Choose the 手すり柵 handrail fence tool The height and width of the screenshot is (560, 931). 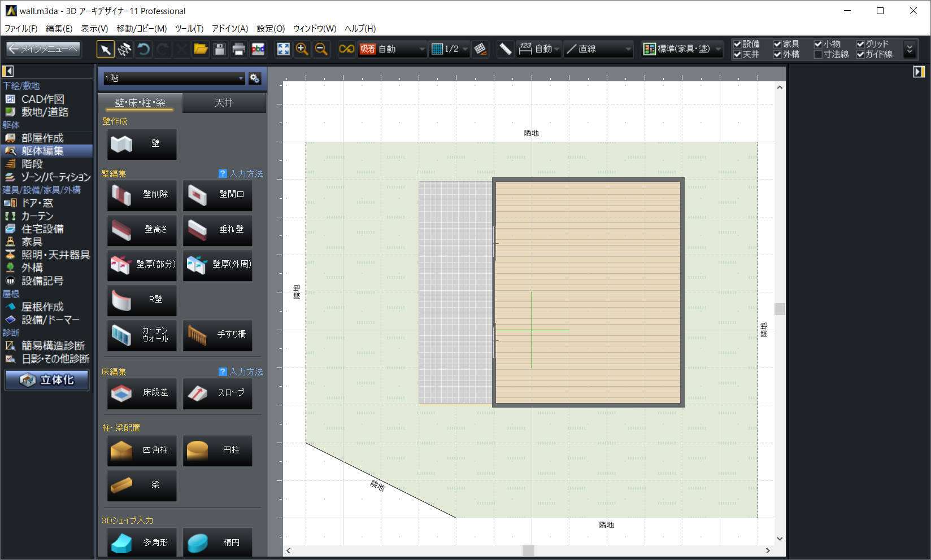[217, 335]
